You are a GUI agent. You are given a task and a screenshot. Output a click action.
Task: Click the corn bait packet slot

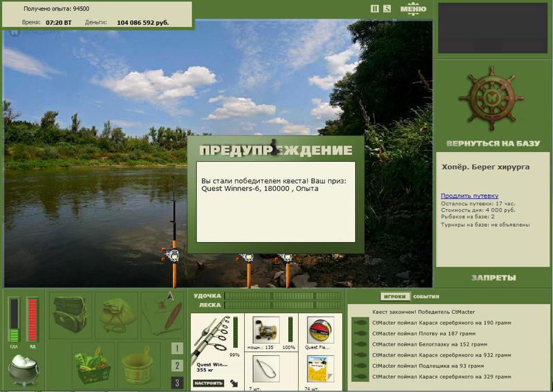320,369
